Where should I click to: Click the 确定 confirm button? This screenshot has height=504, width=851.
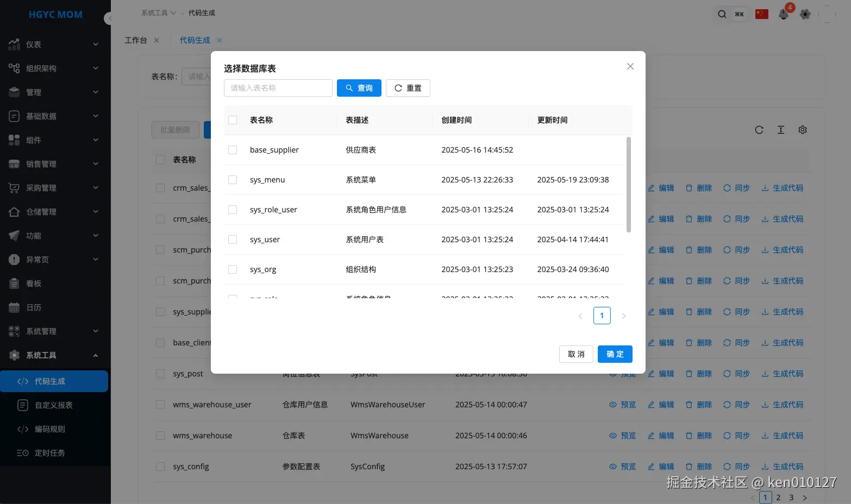click(x=615, y=354)
